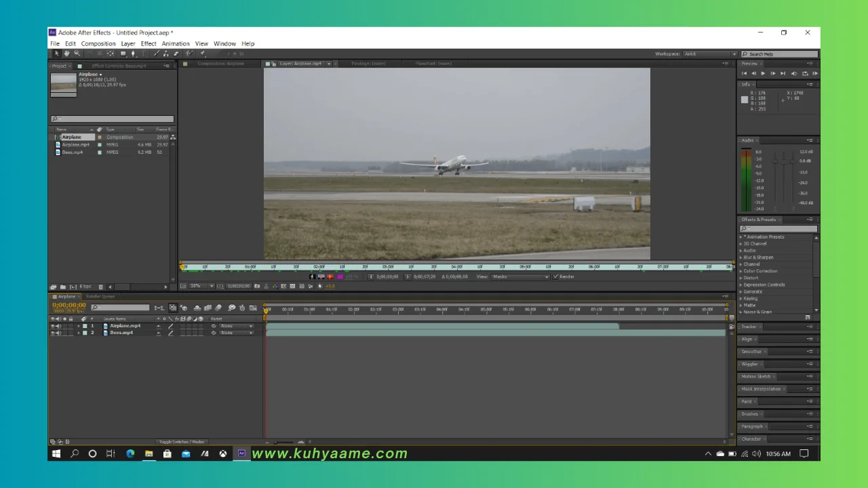The height and width of the screenshot is (488, 868).
Task: Expand Color Correction effects category
Action: 741,271
